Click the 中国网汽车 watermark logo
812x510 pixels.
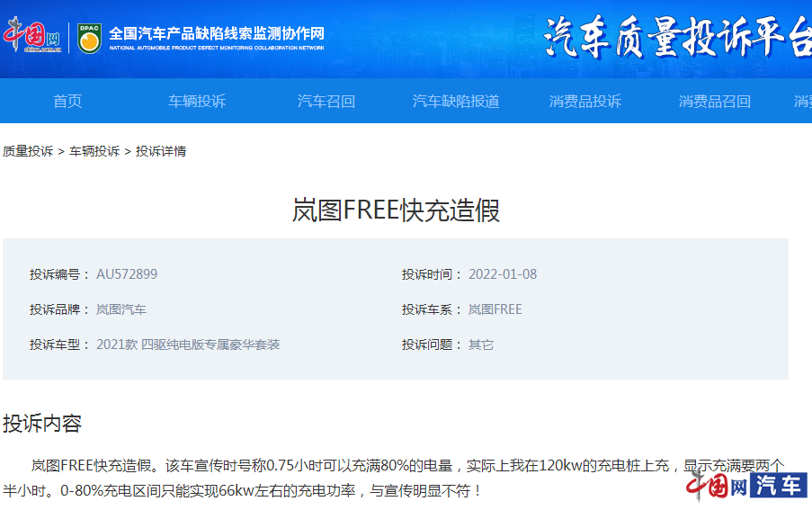(745, 487)
